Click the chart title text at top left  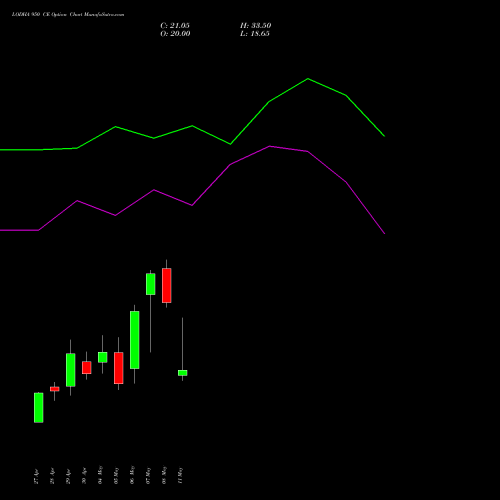[x=68, y=15]
